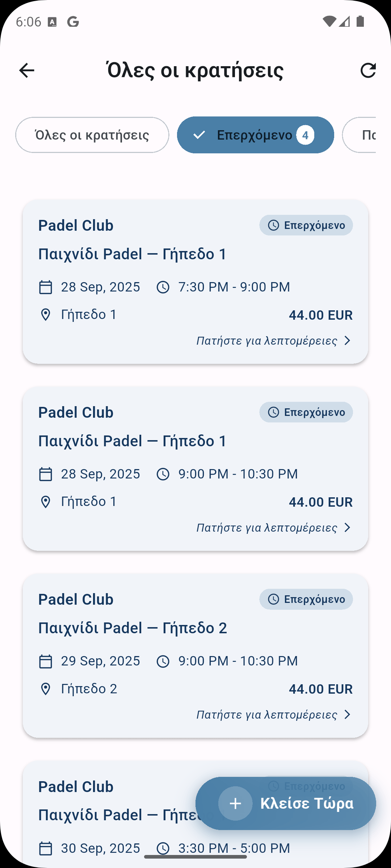Open details chevron of Γήπεδο 2 booking
This screenshot has width=391, height=868.
(348, 715)
